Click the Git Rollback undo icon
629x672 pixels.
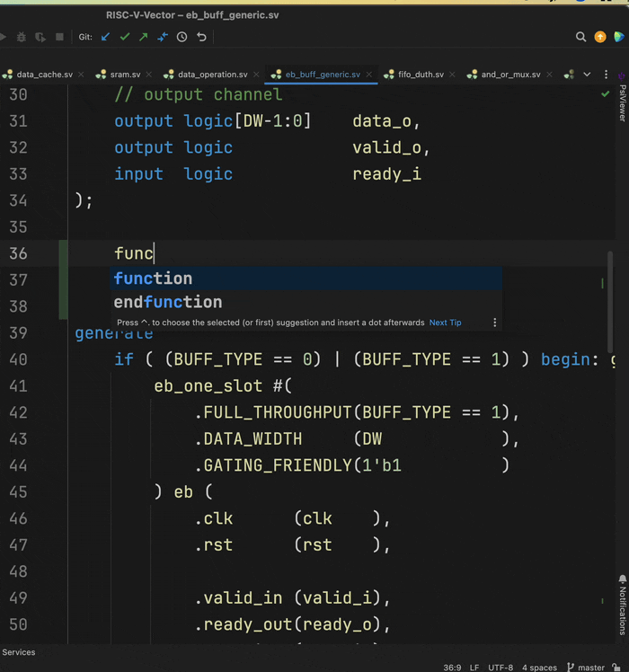click(x=201, y=37)
